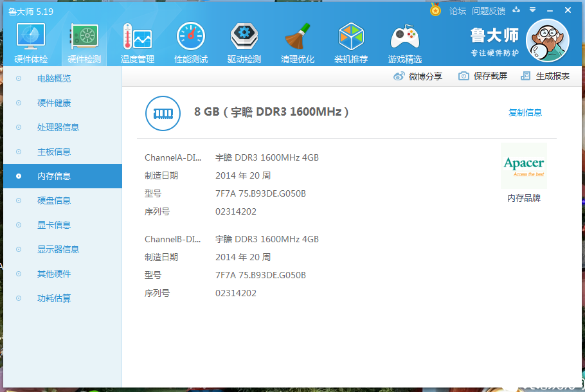Click the gold medal icon in title bar
Image resolution: width=585 pixels, height=392 pixels.
435,10
